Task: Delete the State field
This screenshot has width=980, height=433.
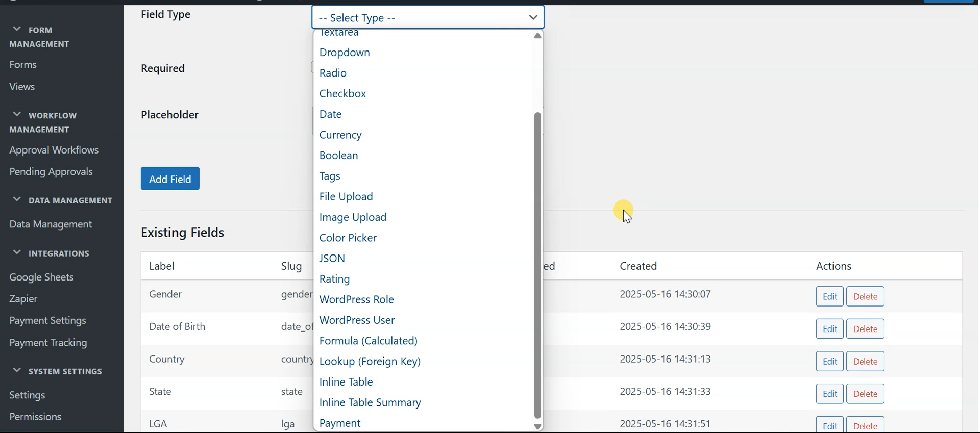Action: coord(865,394)
